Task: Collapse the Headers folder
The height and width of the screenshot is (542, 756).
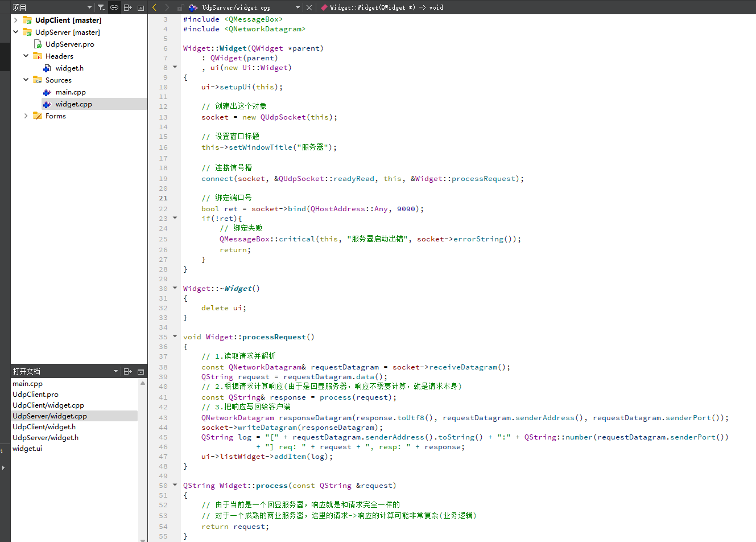Action: 26,56
